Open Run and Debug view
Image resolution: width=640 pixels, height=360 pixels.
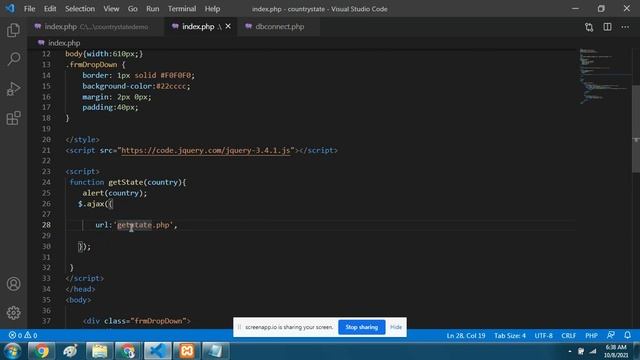(13, 89)
